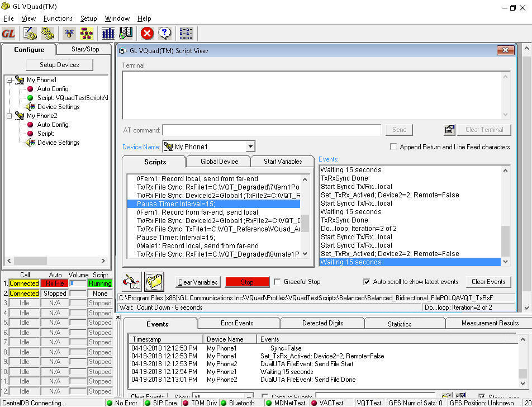Viewport: 532px width, 407px height.
Task: Open the Detected Digits tab
Action: point(322,323)
